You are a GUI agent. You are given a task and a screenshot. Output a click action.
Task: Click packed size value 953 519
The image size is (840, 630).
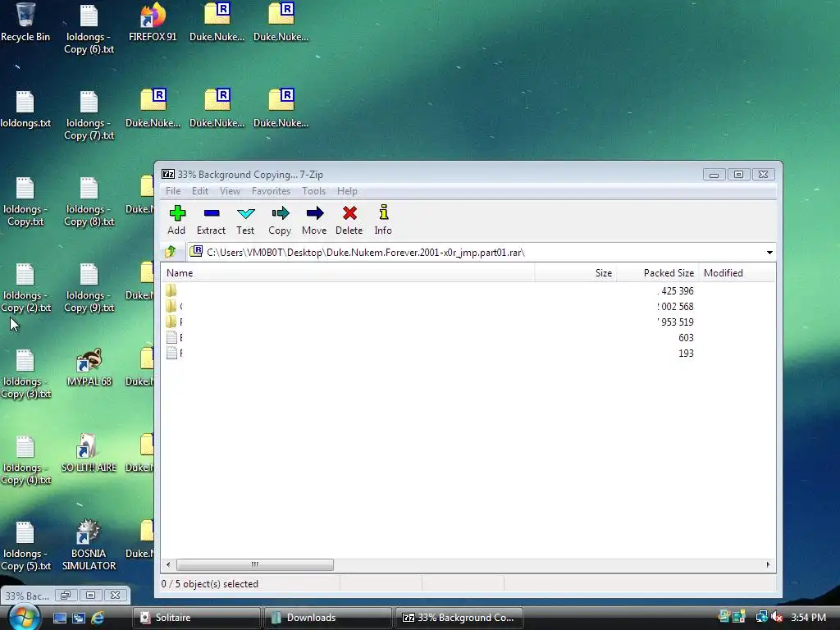click(676, 322)
